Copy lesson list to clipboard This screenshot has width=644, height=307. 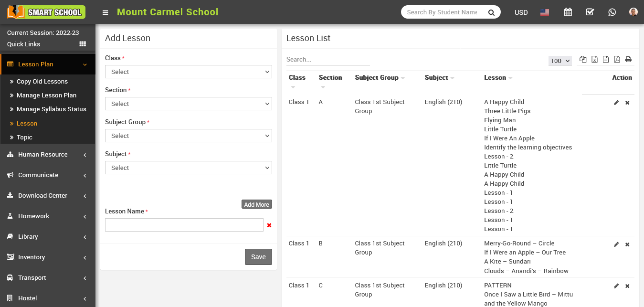[583, 59]
